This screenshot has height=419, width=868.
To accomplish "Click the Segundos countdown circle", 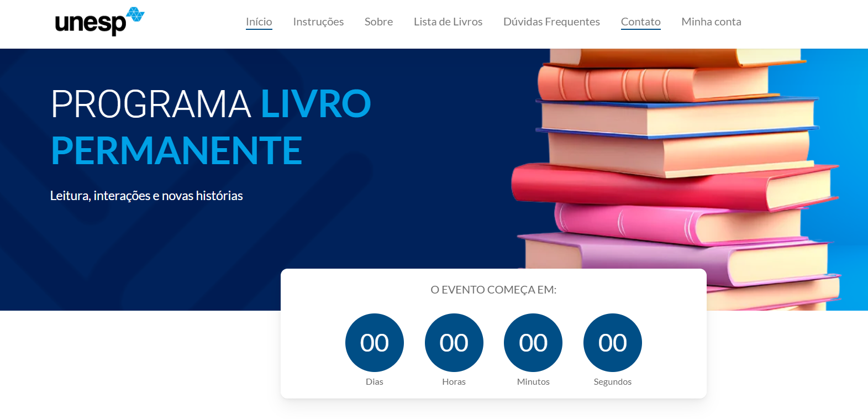I will click(x=613, y=343).
